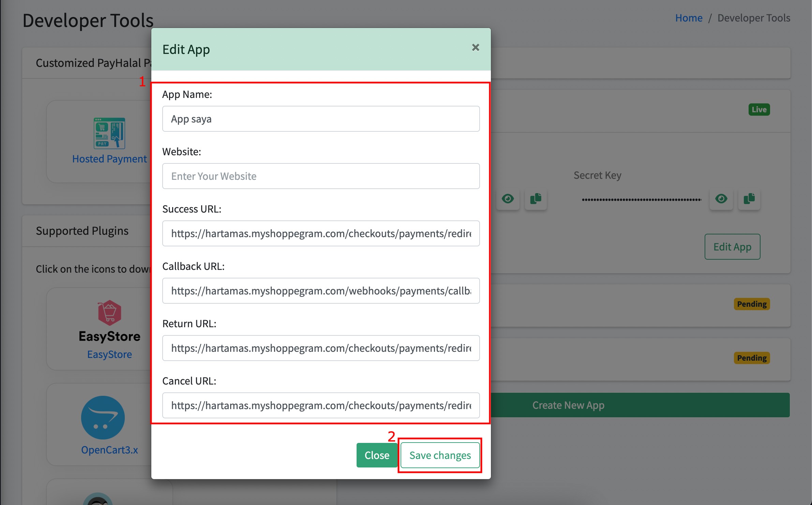Click the Cancel URL text box
Image resolution: width=812 pixels, height=505 pixels.
[321, 405]
